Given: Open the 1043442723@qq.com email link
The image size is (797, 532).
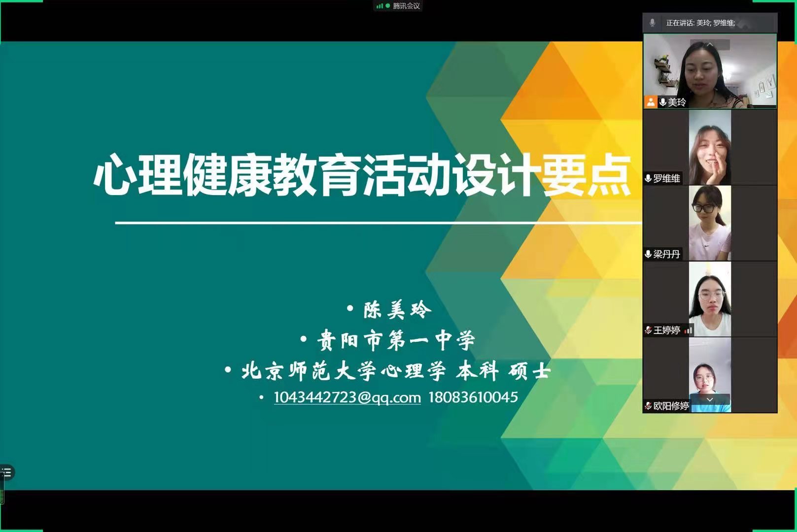Looking at the screenshot, I should (347, 397).
